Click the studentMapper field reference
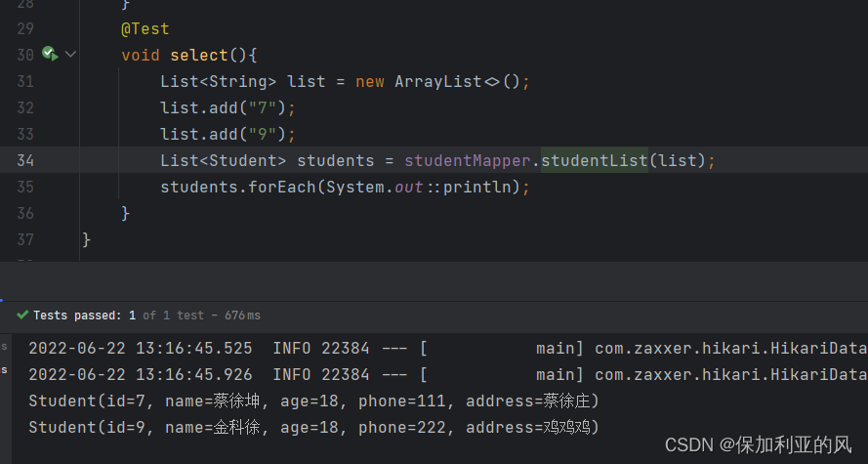This screenshot has height=464, width=868. tap(468, 160)
